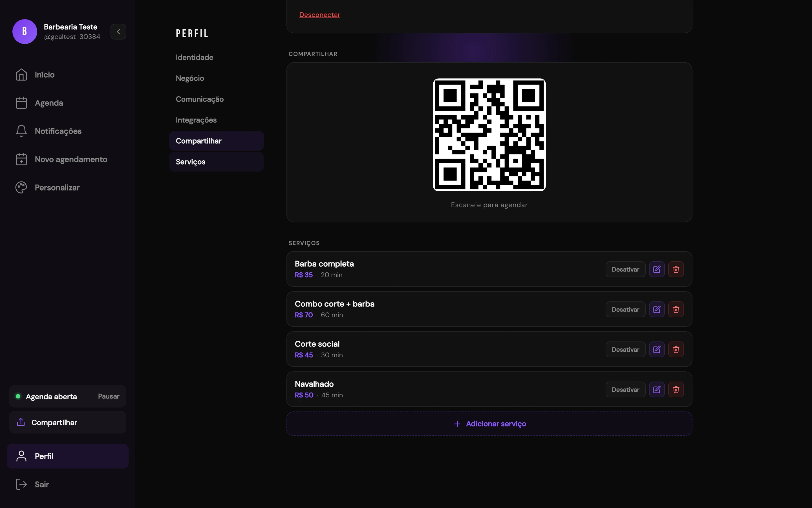Click the Notificações label in the sidebar
The height and width of the screenshot is (508, 812).
point(58,131)
